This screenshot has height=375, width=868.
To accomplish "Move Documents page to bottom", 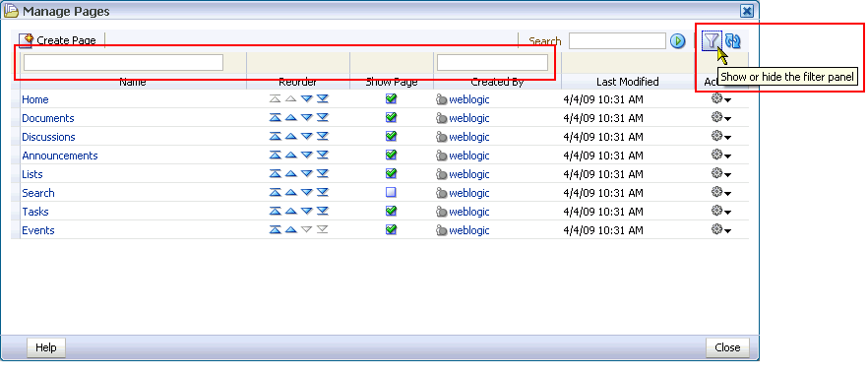I will coord(322,117).
